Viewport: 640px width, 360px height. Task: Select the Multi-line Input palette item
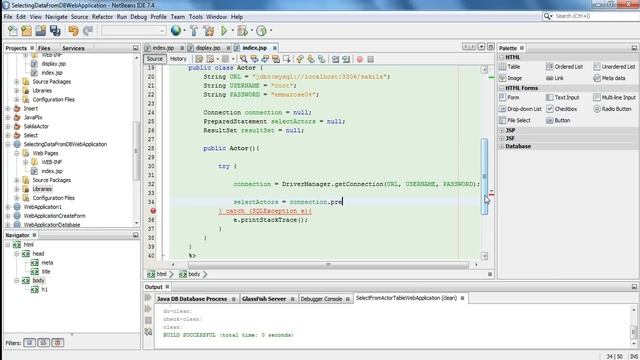pos(615,98)
